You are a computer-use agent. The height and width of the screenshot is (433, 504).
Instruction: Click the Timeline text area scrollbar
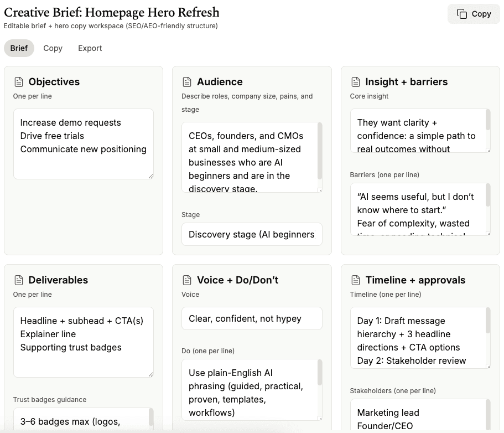click(x=488, y=321)
